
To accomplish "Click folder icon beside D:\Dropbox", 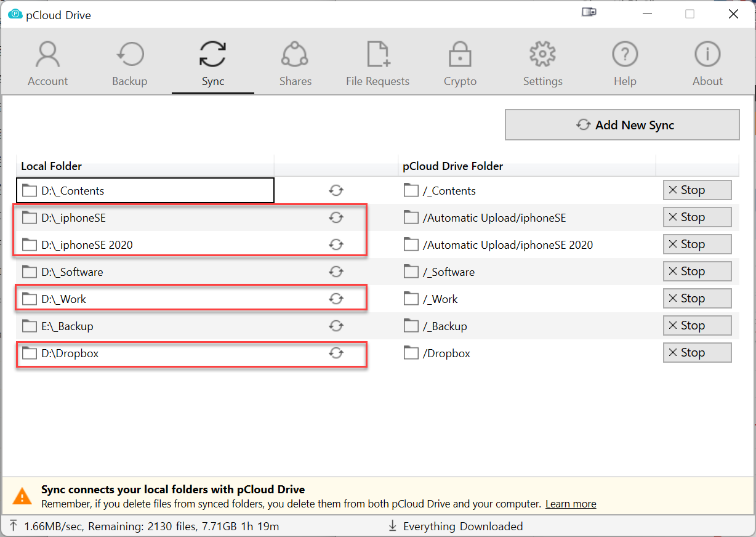I will click(x=29, y=353).
